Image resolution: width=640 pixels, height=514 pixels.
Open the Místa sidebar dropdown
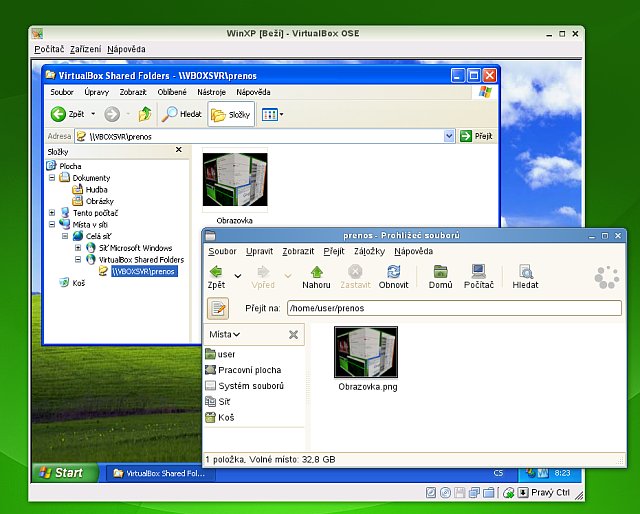[225, 334]
